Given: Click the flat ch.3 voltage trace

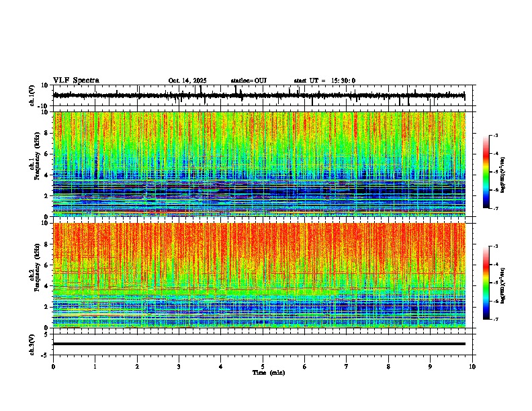Looking at the screenshot, I should (x=259, y=344).
